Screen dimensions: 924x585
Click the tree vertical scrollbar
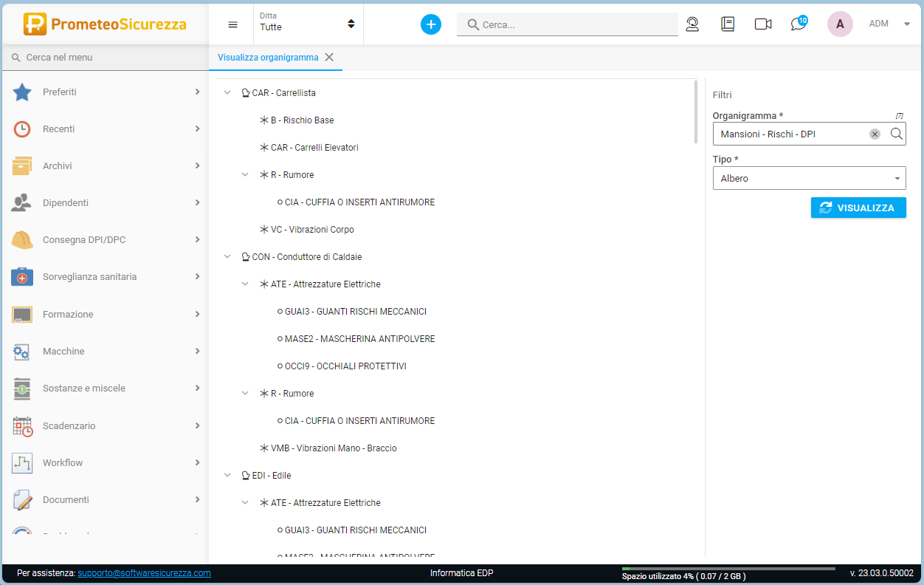click(x=695, y=112)
